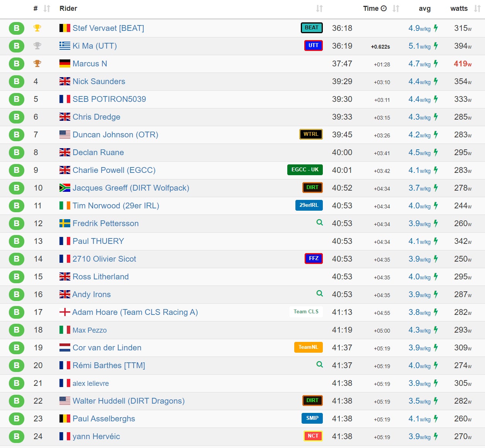The height and width of the screenshot is (448, 485).
Task: Click the +05:00 gap for Max Pezzo
Action: (x=382, y=331)
